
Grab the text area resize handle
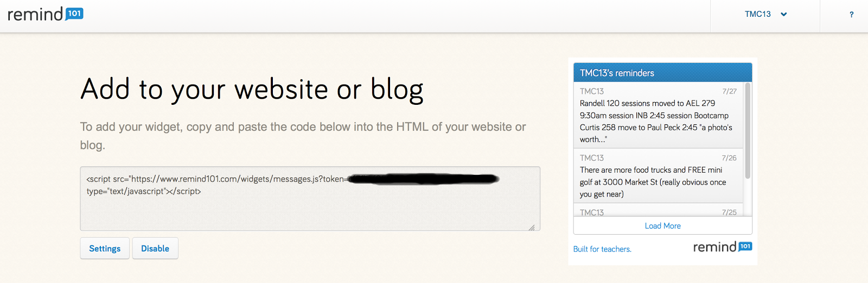point(532,228)
